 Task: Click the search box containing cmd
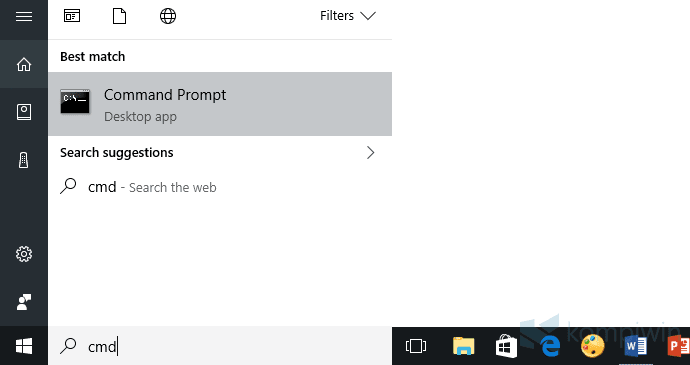click(220, 346)
